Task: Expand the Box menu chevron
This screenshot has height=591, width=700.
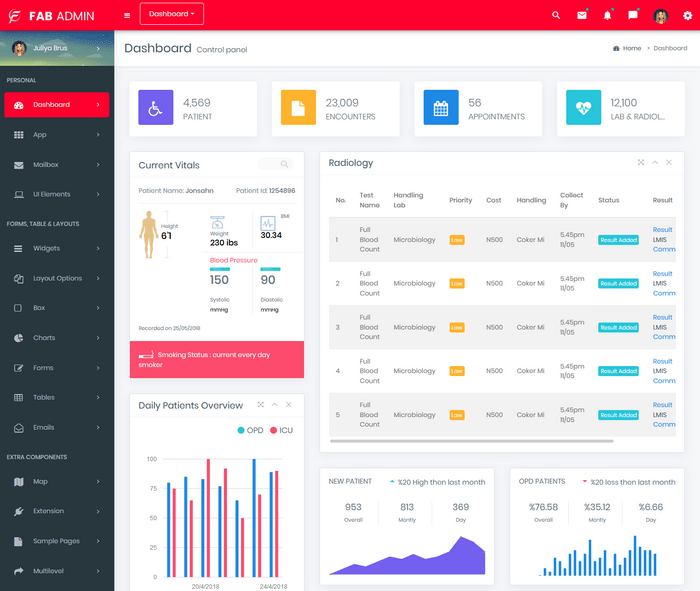Action: pos(98,308)
